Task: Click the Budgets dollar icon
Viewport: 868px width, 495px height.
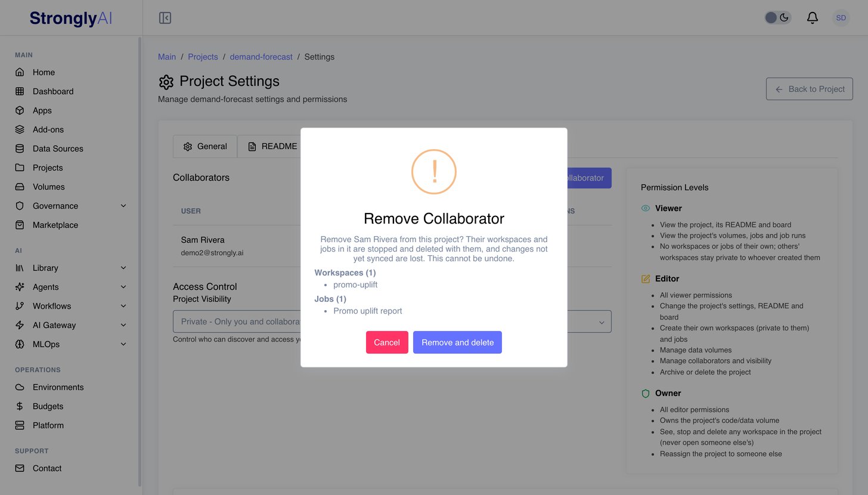Action: (x=20, y=406)
